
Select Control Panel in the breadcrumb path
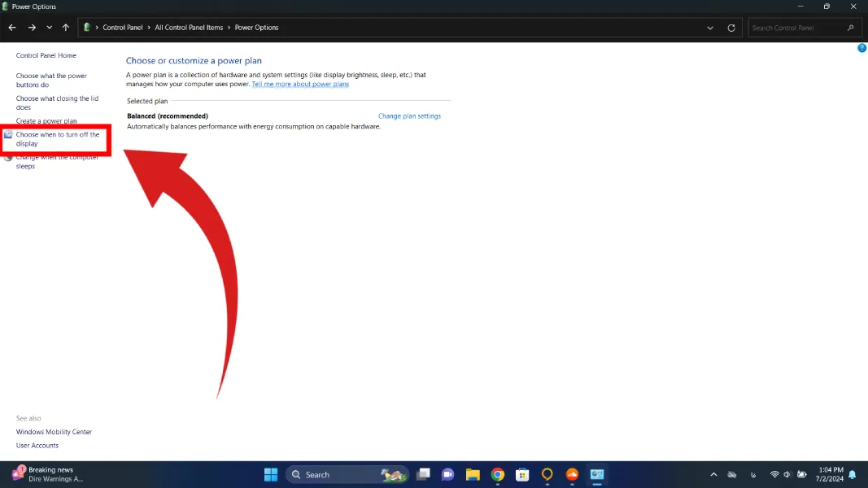(x=122, y=28)
